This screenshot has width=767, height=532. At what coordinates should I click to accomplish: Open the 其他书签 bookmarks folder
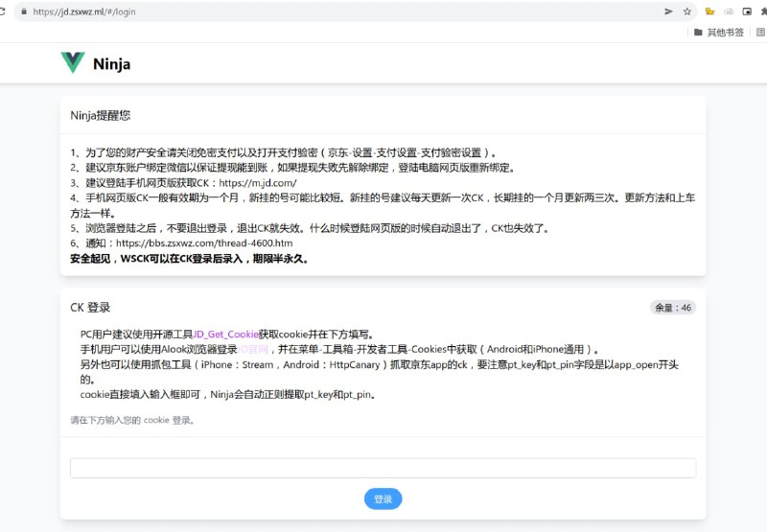click(719, 32)
